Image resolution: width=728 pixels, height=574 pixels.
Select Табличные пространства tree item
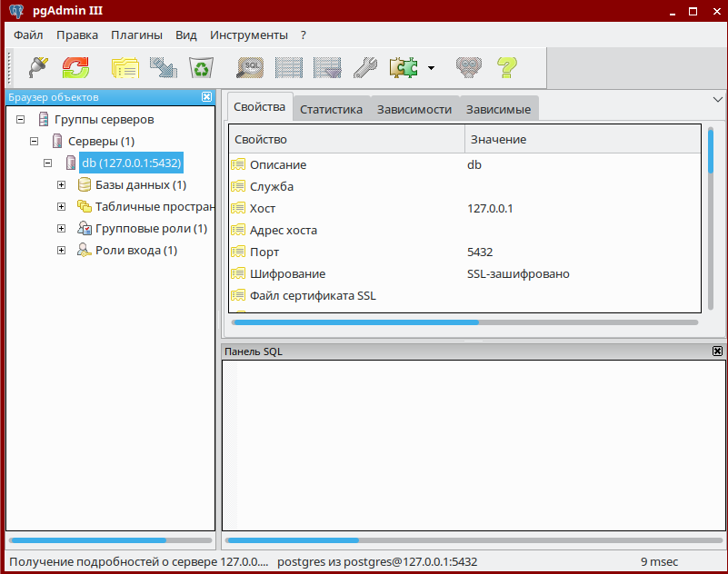point(155,207)
